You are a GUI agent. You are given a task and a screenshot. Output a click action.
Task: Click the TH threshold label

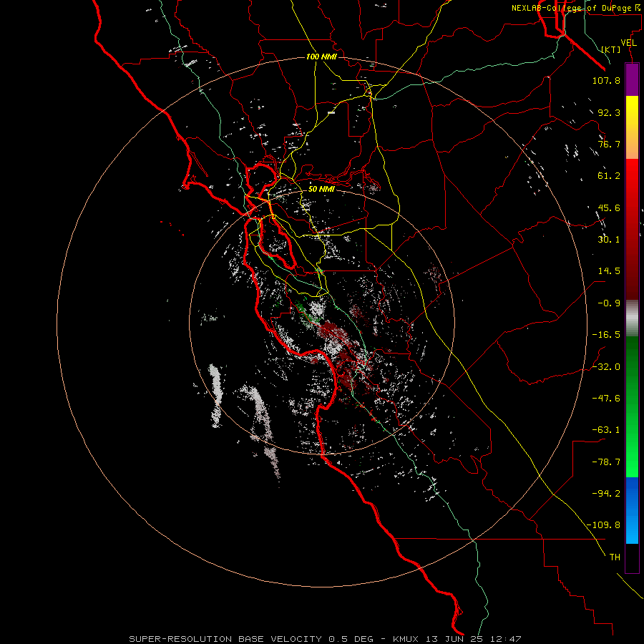pos(615,557)
